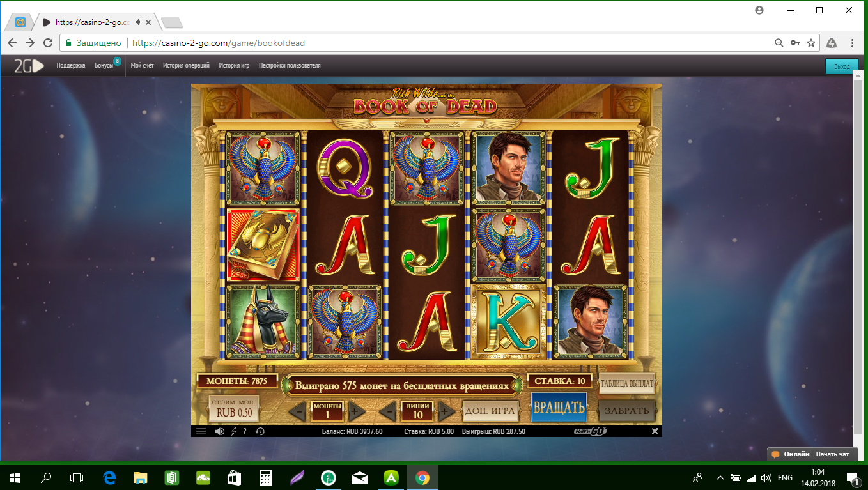
Task: Open Chrome three-dot menu
Action: 852,43
